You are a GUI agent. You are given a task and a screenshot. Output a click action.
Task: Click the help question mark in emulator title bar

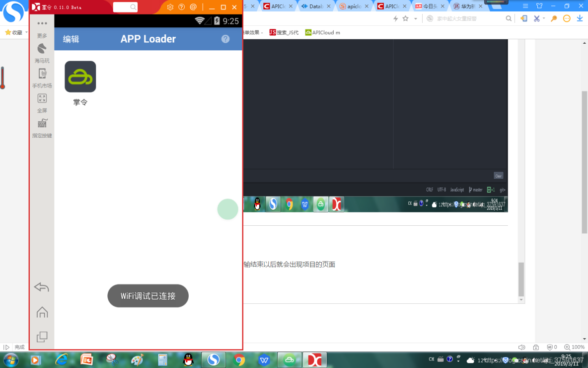pos(181,7)
